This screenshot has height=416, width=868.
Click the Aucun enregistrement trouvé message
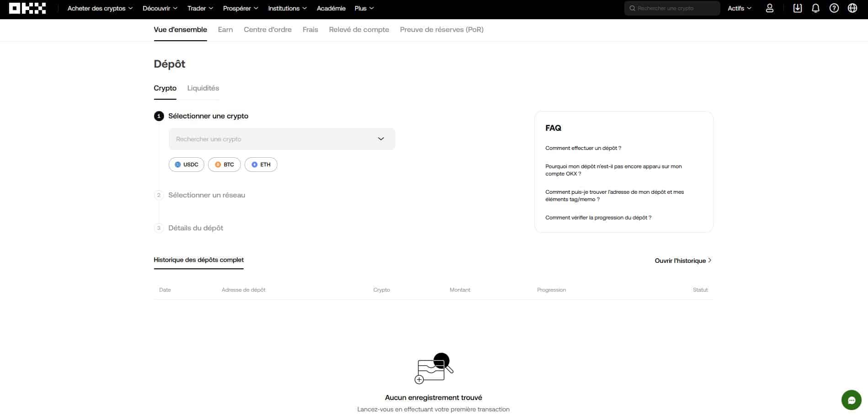(x=433, y=398)
